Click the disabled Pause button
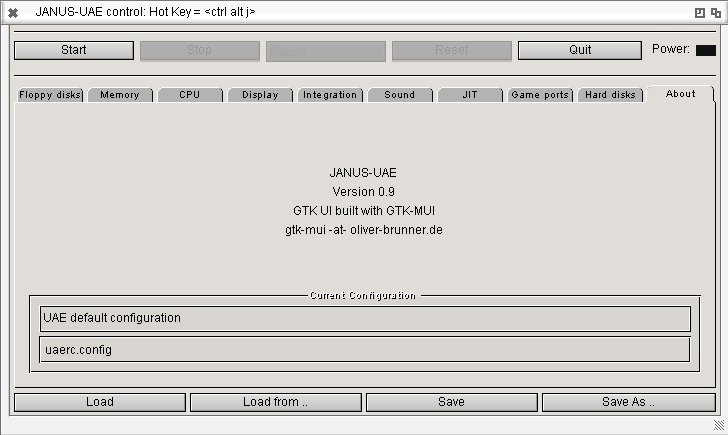This screenshot has height=435, width=728. tap(325, 51)
